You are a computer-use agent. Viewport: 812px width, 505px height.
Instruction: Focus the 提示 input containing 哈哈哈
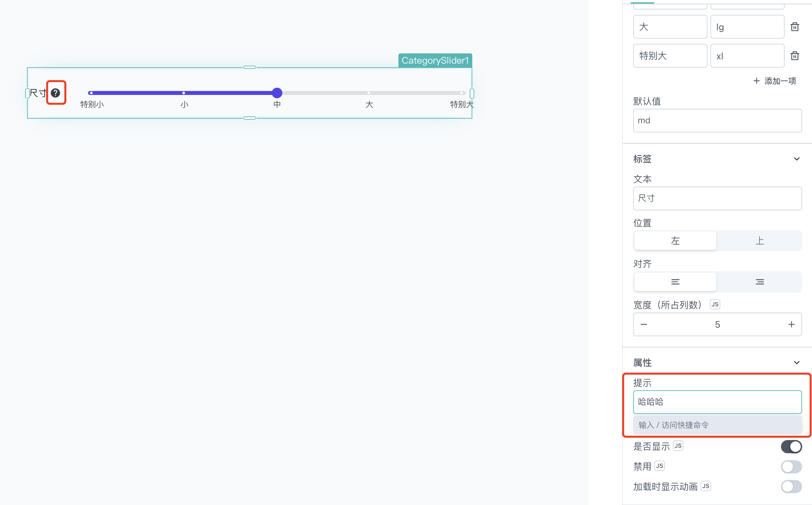(717, 402)
